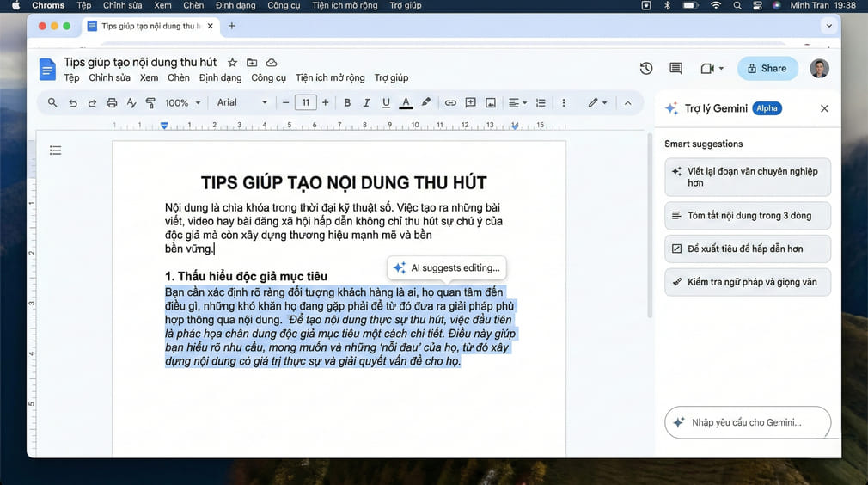Click the search magnifier in toolbar
The image size is (868, 485).
pos(52,102)
